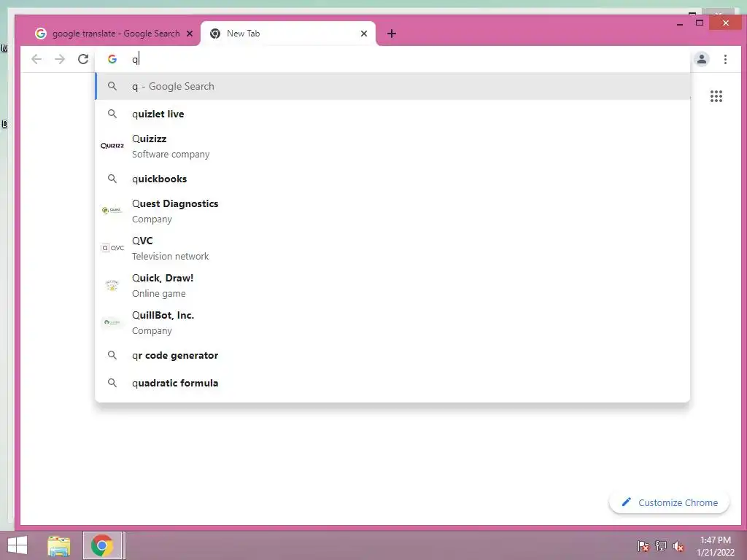Switch to google translate - Google Search tab

tap(115, 34)
